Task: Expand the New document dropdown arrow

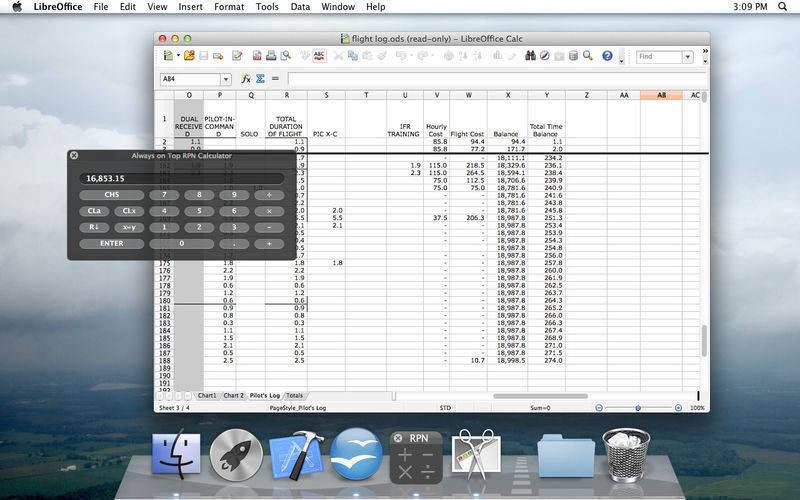Action: click(178, 56)
